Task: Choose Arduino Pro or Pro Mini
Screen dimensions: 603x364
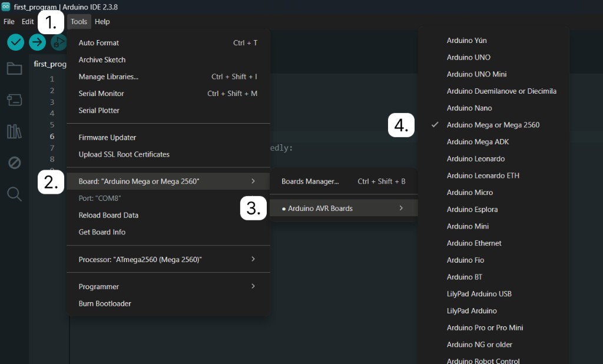Action: (494, 328)
